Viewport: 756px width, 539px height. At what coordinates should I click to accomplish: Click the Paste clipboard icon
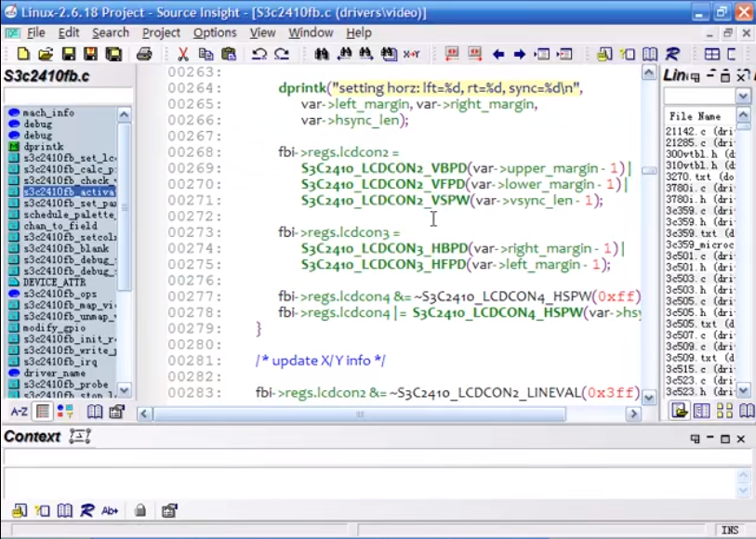[229, 54]
